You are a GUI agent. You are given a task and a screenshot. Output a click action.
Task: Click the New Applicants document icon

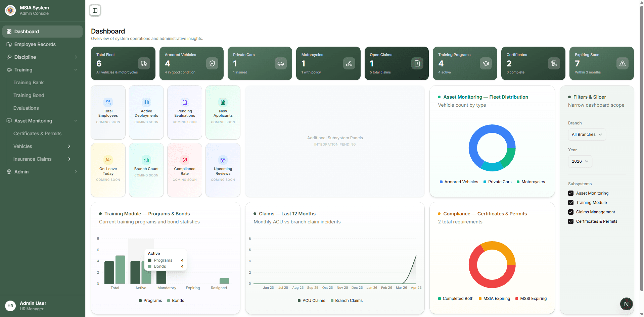click(223, 102)
